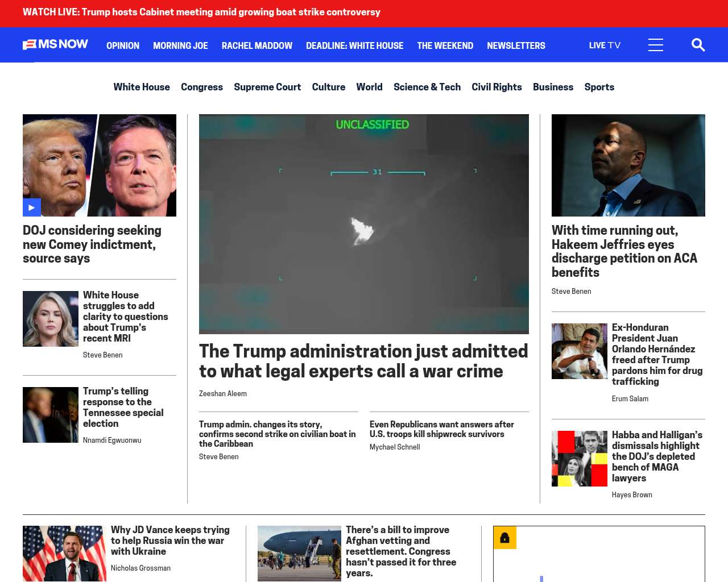Viewport: 728px width, 582px height.
Task: Read Ex-Honduran President Hernández freed story
Action: (x=657, y=355)
